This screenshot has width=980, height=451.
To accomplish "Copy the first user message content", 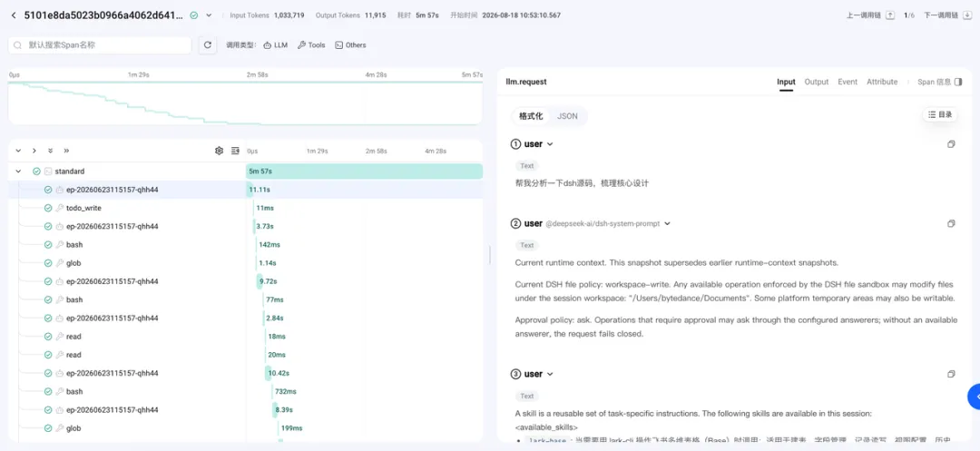I will click(951, 144).
